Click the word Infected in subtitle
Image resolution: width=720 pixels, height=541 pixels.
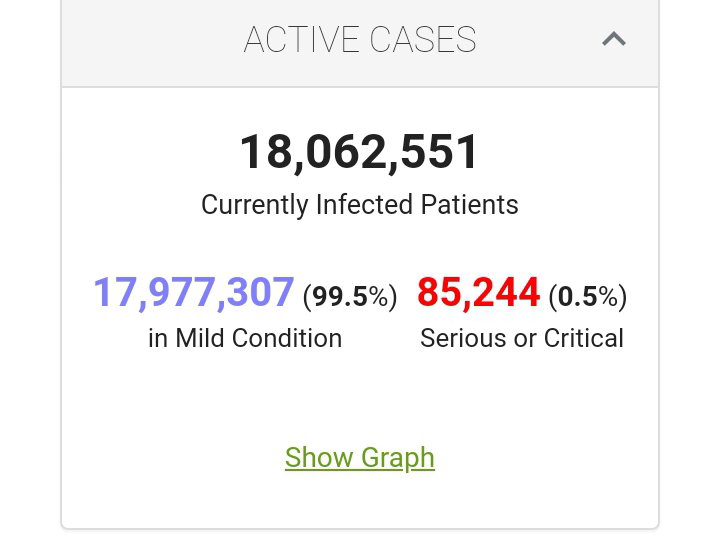click(364, 204)
